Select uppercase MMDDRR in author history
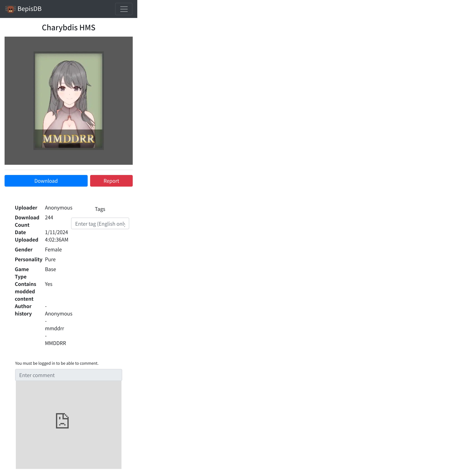This screenshot has width=452, height=476. (x=55, y=343)
